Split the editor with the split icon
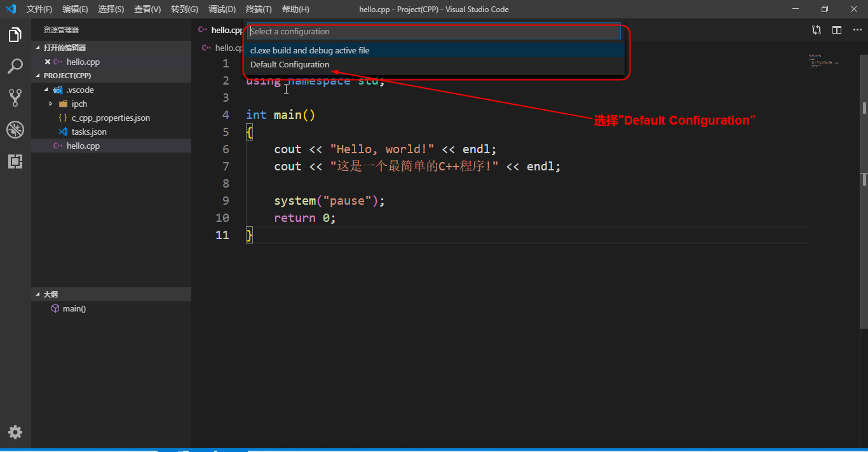 click(x=837, y=30)
